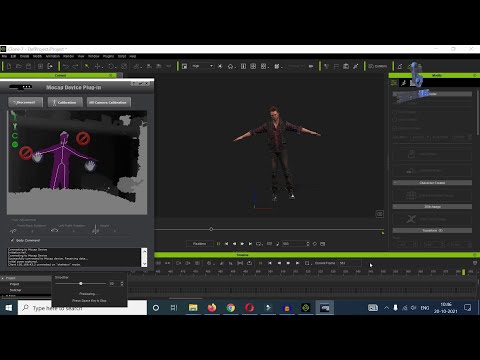The image size is (480, 360).
Task: Click the Mocap log scroll down arrow
Action: pyautogui.click(x=144, y=264)
